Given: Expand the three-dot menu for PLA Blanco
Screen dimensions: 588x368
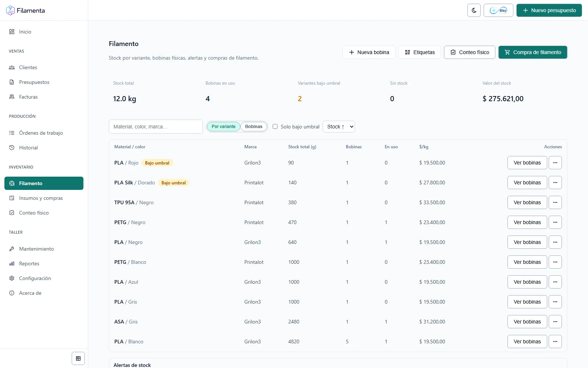Looking at the screenshot, I should point(555,342).
